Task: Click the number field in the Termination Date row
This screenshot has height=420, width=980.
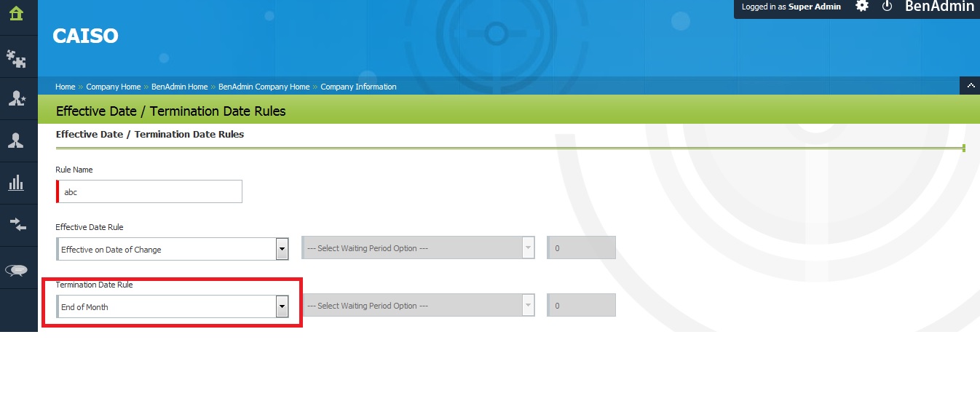Action: [x=582, y=305]
